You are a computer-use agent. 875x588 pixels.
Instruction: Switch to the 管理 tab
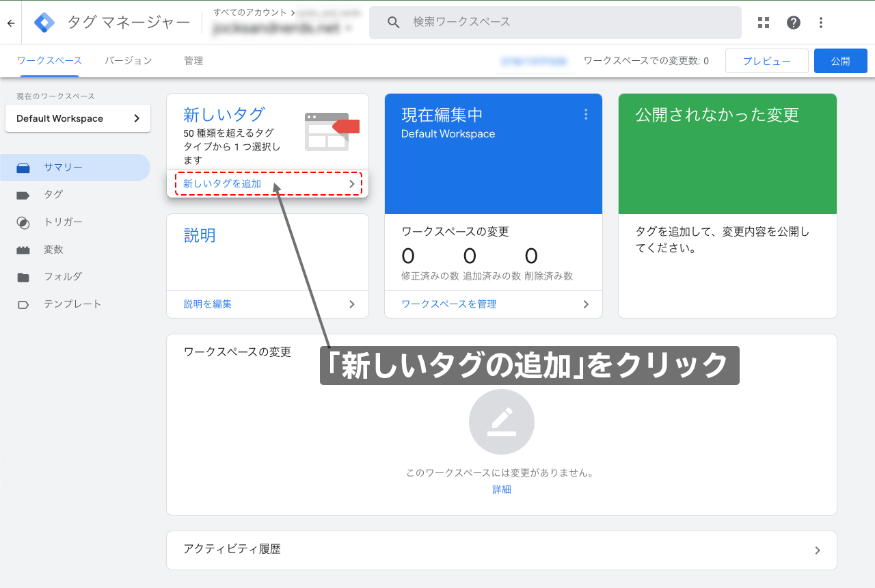pos(193,60)
